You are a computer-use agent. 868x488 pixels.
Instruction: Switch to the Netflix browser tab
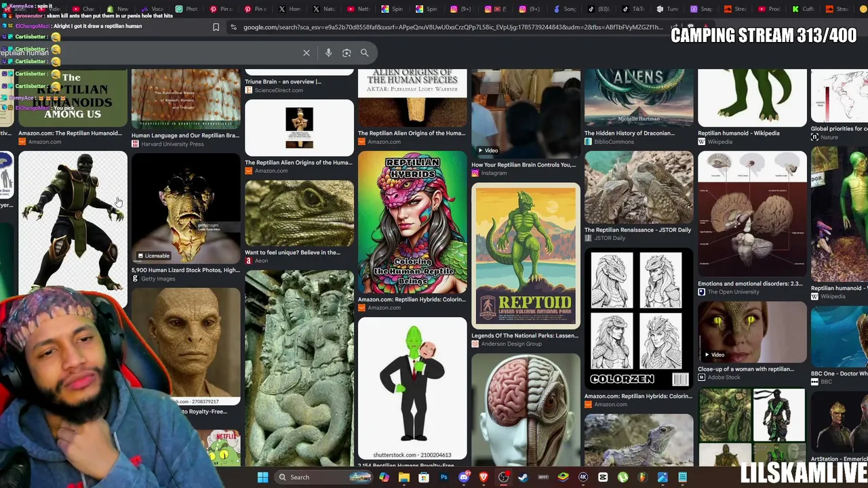pyautogui.click(x=358, y=9)
